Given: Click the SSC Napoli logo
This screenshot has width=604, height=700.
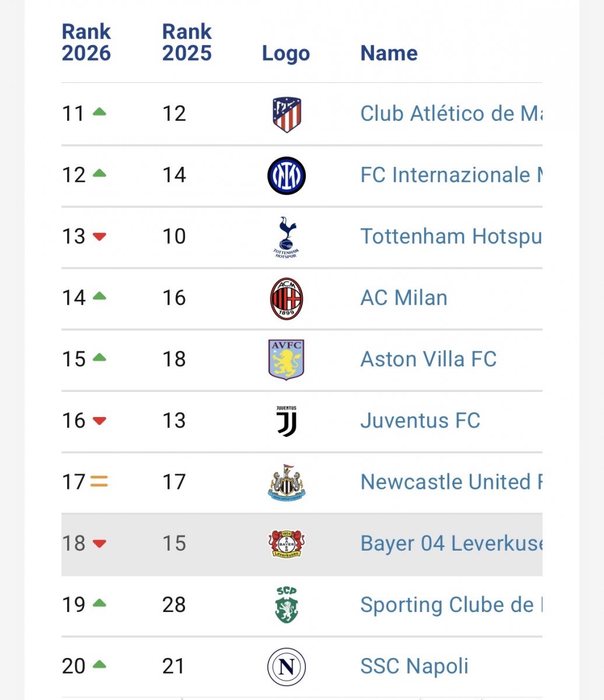Looking at the screenshot, I should coord(286,667).
